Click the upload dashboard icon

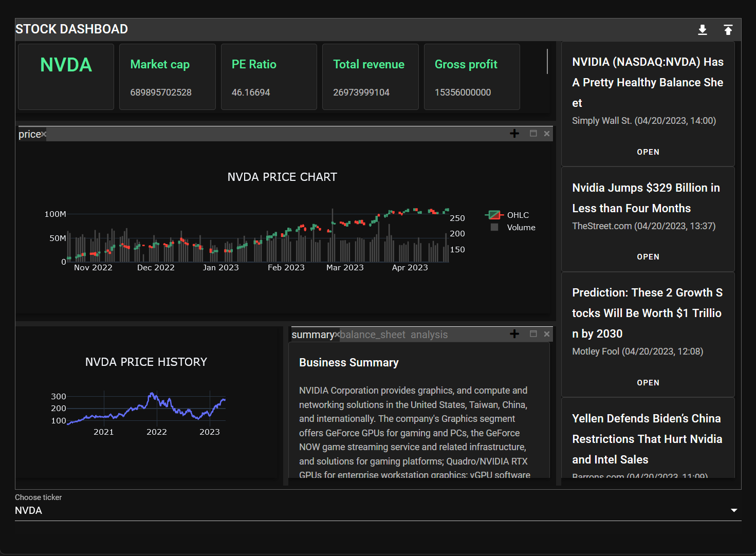pos(728,30)
